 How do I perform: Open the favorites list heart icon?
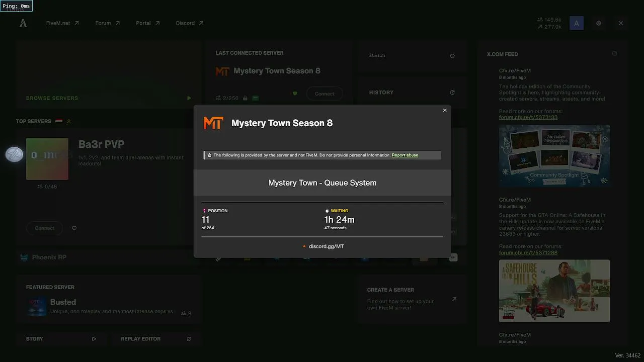click(x=452, y=56)
